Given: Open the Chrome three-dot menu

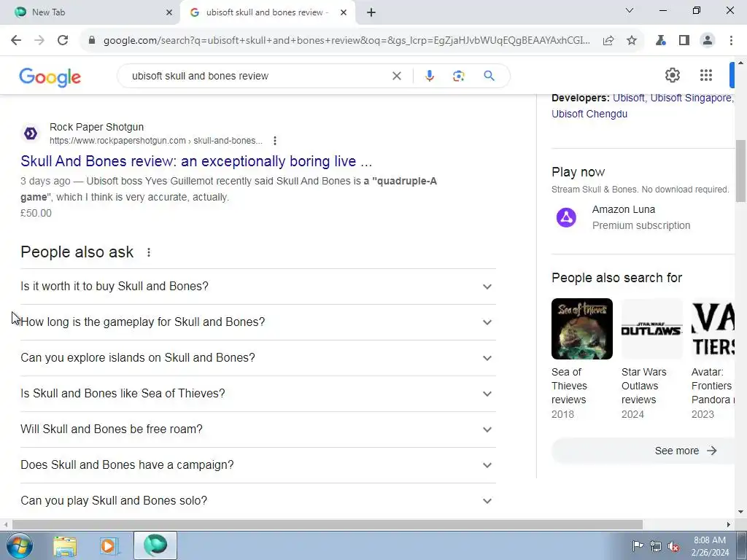Looking at the screenshot, I should [x=731, y=41].
